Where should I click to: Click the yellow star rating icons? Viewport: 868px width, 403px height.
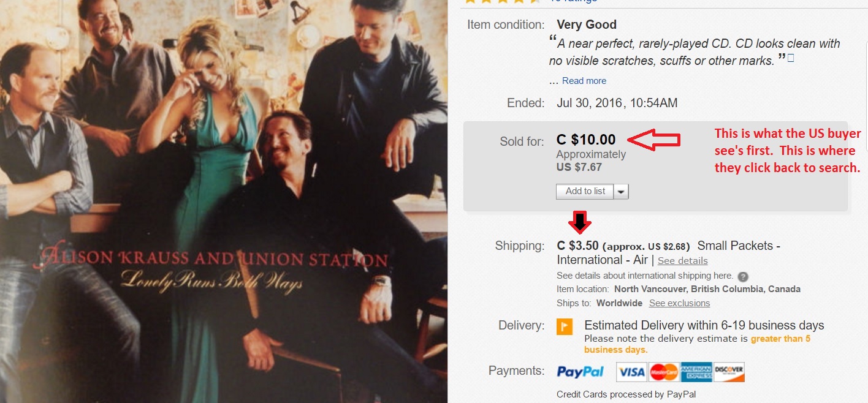(x=503, y=1)
